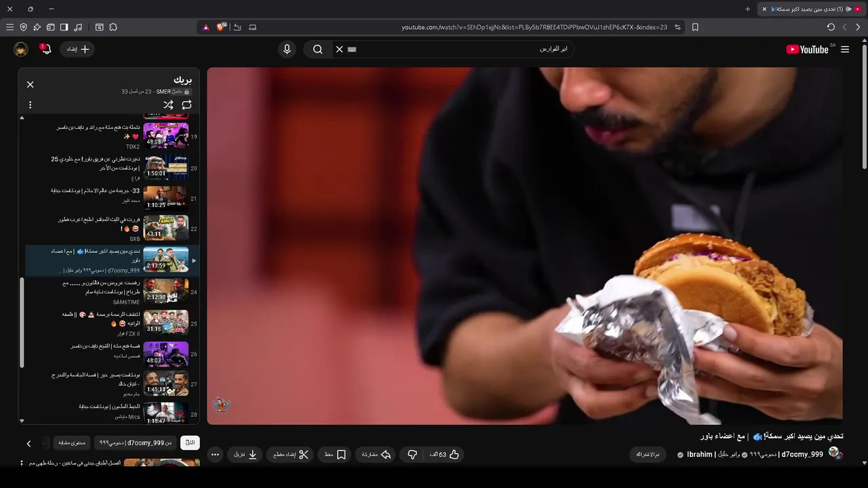868x488 pixels.
Task: Open Brave Rewards triangle icon
Action: pos(206,27)
